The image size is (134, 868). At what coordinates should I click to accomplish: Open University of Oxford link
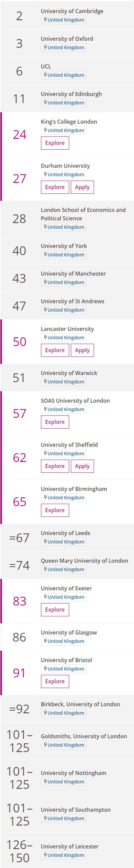coord(67,39)
